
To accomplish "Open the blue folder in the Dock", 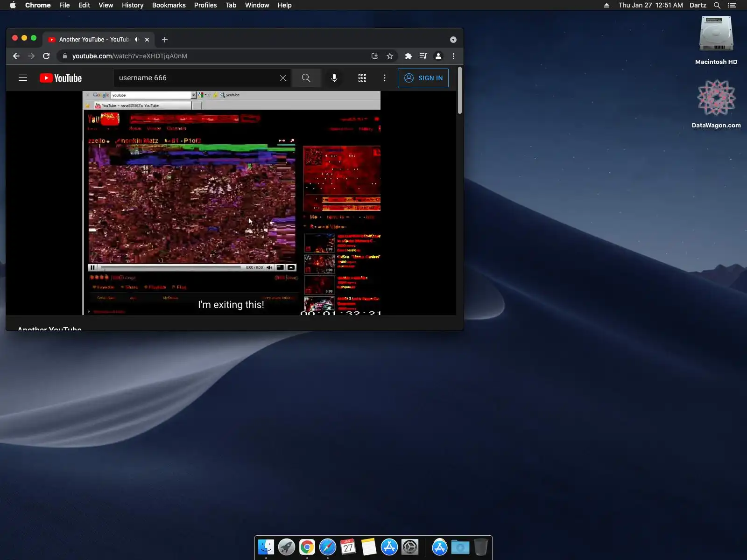I will click(460, 547).
